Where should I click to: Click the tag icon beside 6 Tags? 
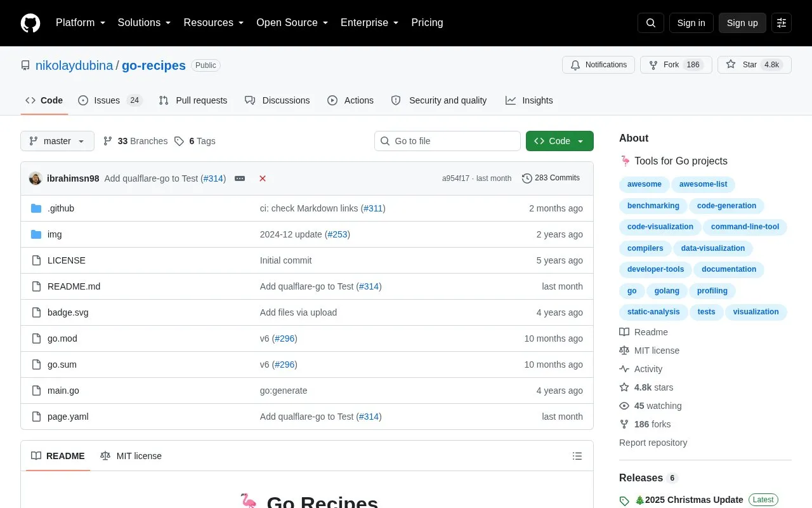180,141
